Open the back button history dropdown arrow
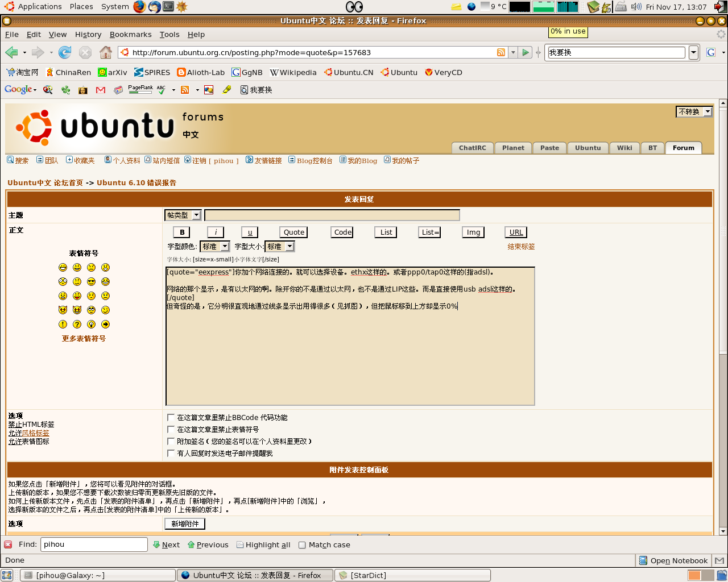 (x=24, y=52)
